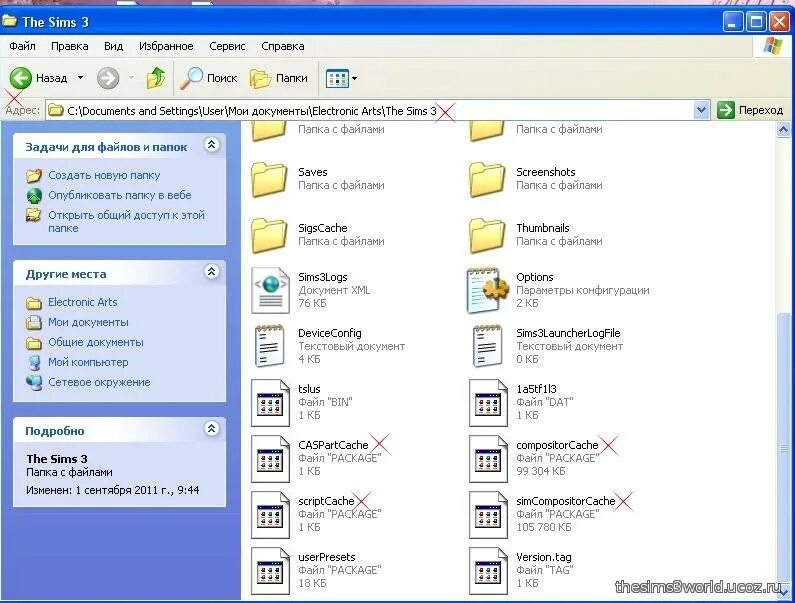795x603 pixels.
Task: Open 'Мои документы' in Other Places
Action: [88, 323]
